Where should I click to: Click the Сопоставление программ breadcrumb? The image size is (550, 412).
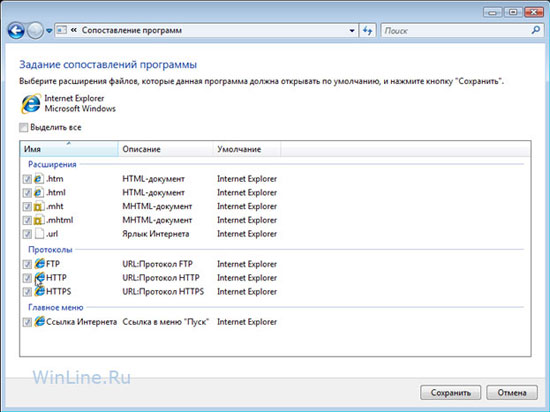click(132, 31)
